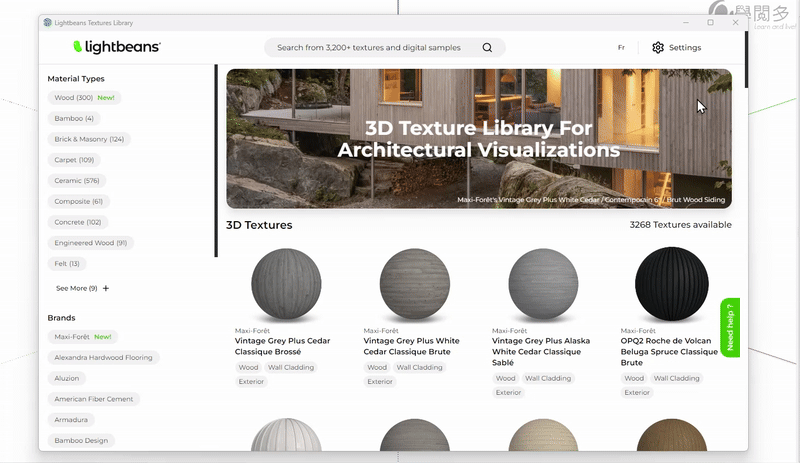Click Exterior tag under OPQ2 Roche de Volcan
The image size is (800, 463).
tap(637, 393)
